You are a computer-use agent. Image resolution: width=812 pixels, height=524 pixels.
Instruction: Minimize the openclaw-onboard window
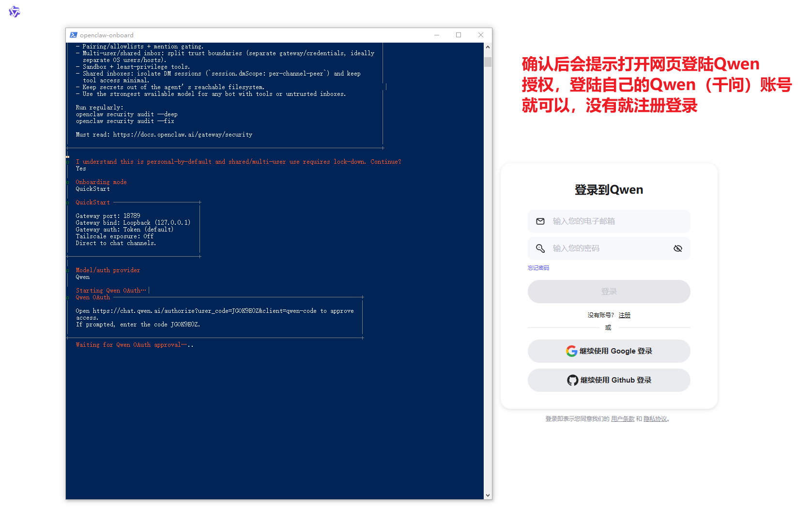(x=437, y=35)
